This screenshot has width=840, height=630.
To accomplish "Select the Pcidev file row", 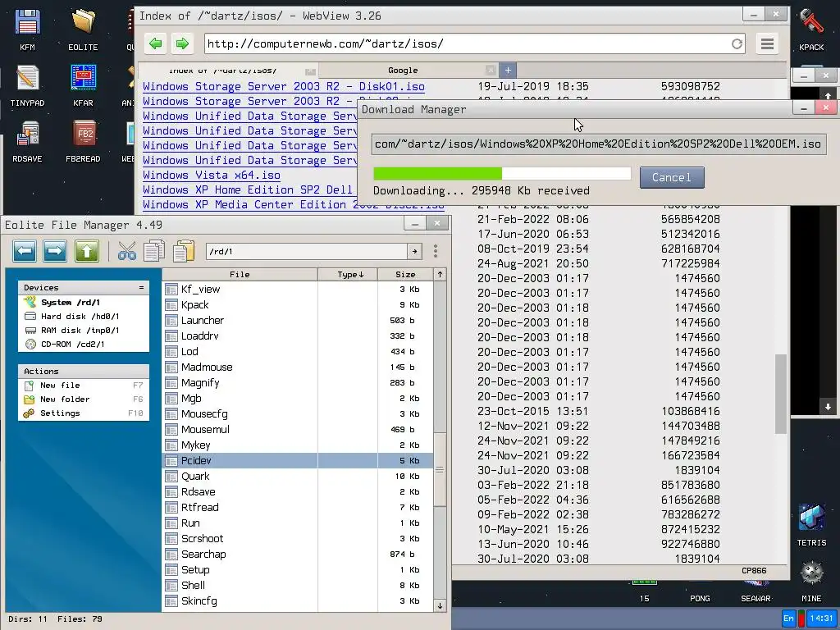I will click(x=297, y=461).
